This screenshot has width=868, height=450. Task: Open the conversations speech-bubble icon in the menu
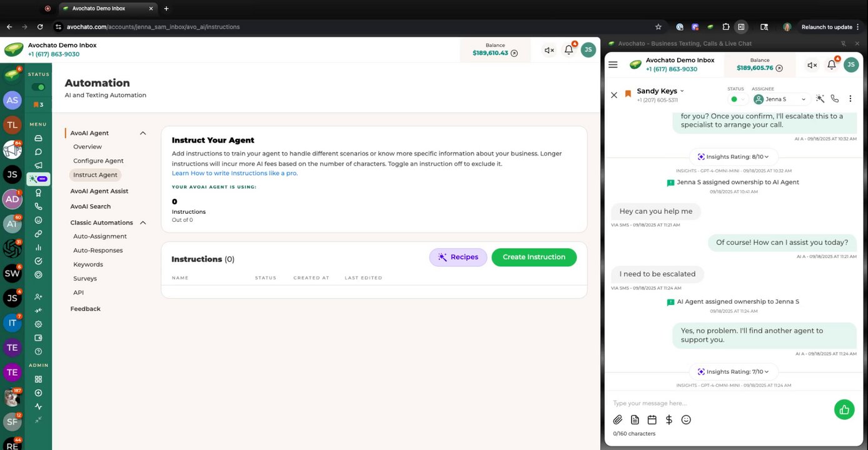click(x=38, y=152)
